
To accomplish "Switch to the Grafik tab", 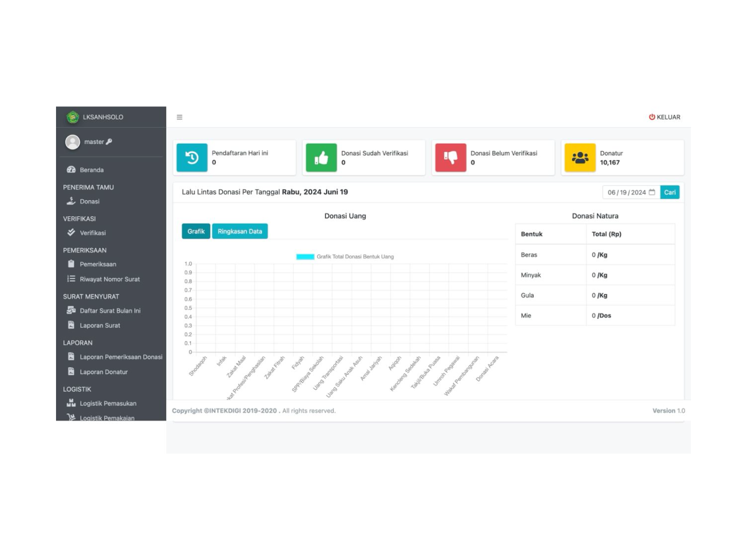I will (x=196, y=231).
